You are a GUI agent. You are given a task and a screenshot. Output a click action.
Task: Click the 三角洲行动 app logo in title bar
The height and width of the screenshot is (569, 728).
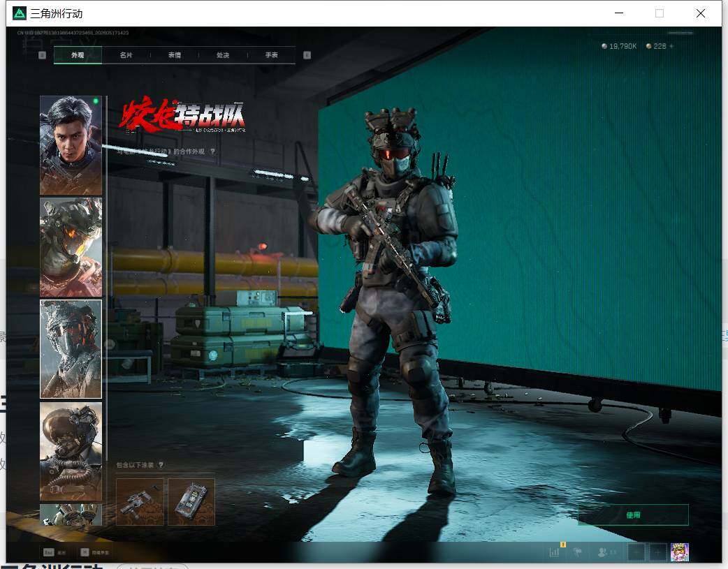point(20,13)
